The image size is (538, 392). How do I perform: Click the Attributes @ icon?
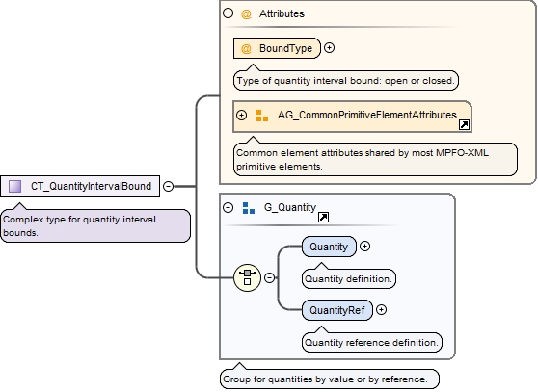tap(246, 14)
